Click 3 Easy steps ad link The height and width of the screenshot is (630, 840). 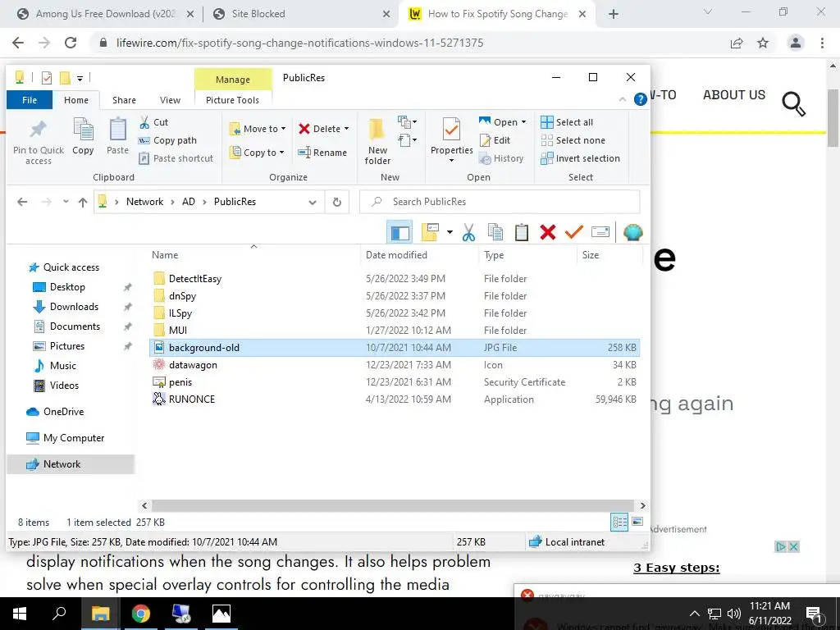(677, 568)
